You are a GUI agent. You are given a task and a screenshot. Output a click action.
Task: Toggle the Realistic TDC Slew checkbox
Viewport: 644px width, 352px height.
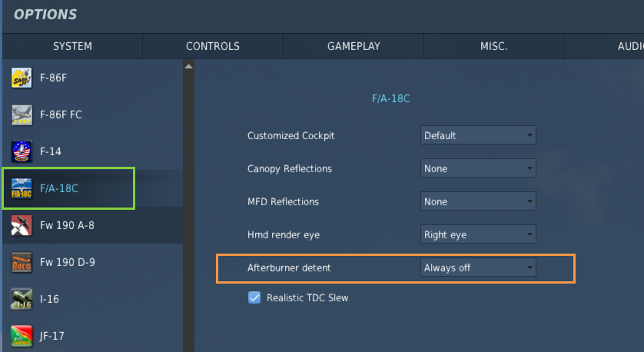(254, 297)
